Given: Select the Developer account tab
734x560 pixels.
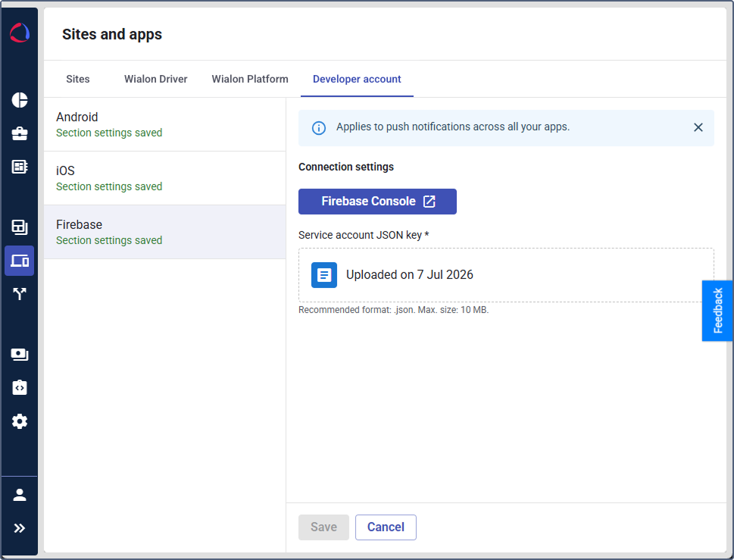Looking at the screenshot, I should [357, 79].
